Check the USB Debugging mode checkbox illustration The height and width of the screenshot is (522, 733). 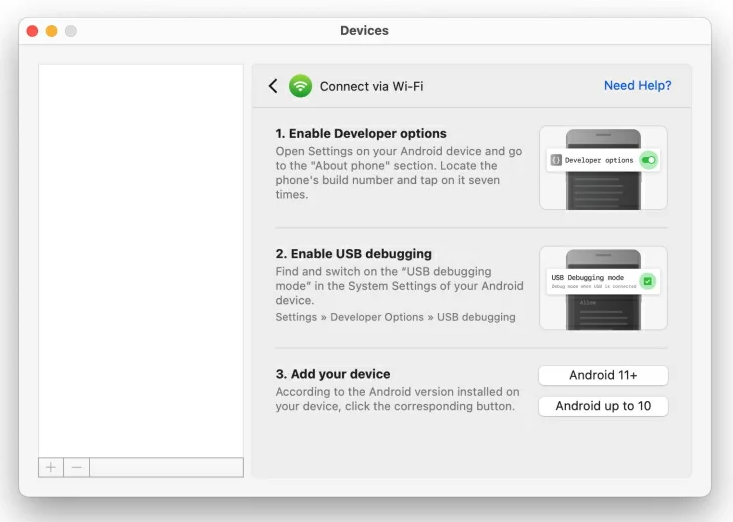(x=647, y=281)
